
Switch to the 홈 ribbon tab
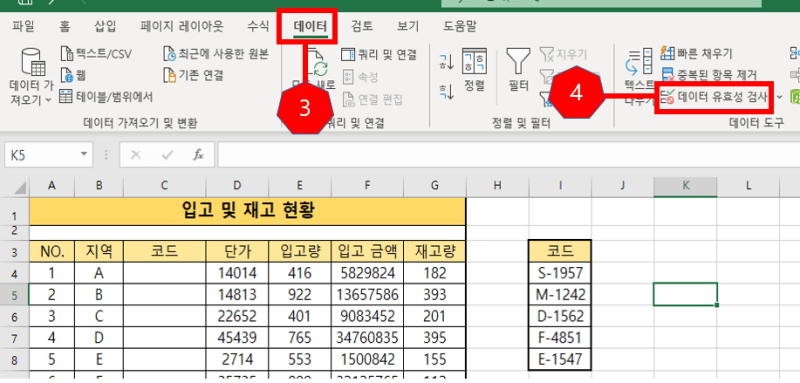(x=65, y=27)
